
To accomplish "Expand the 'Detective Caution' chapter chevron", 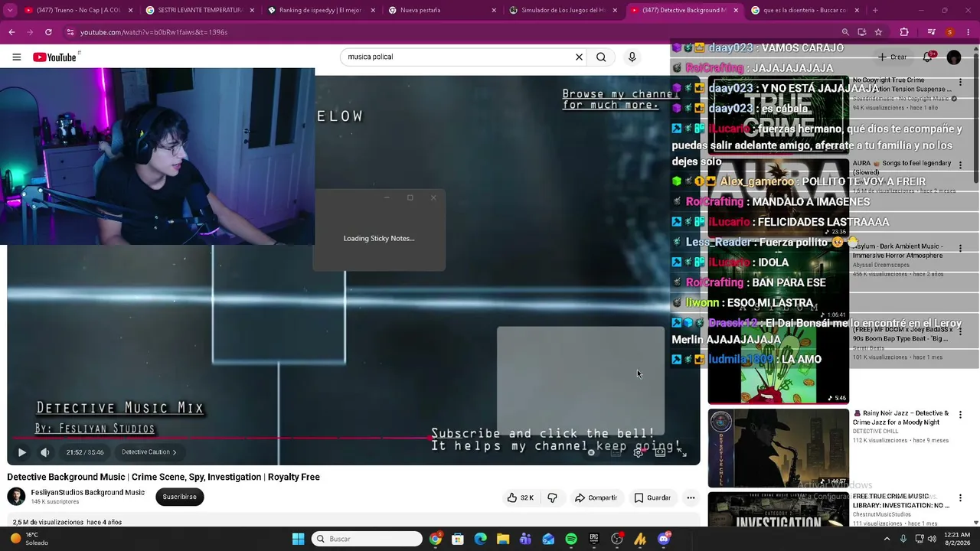I will (174, 452).
